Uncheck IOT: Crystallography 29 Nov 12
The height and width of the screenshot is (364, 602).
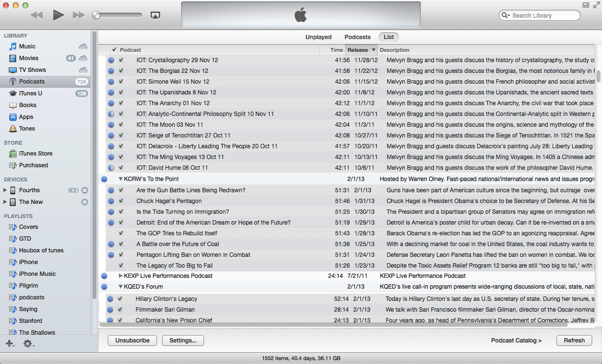(x=121, y=60)
